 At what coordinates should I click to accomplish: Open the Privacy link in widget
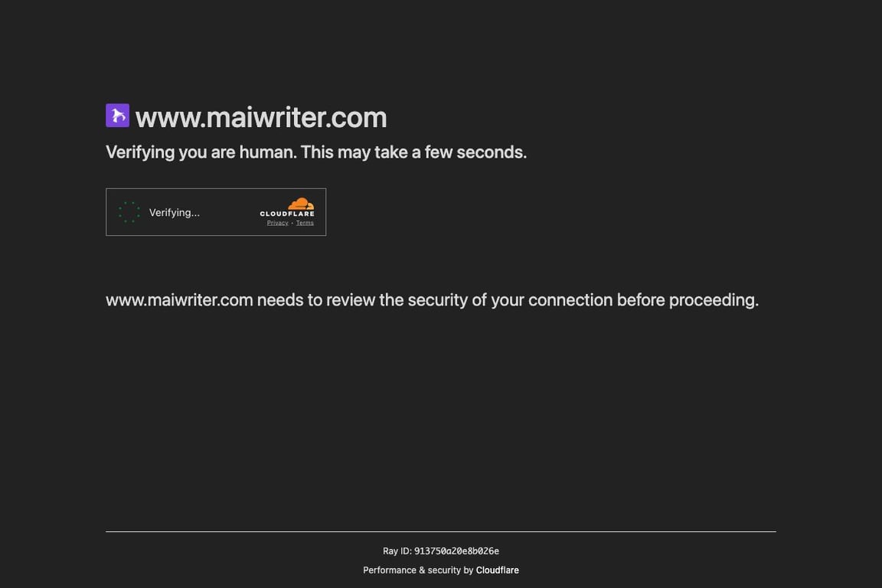[277, 223]
